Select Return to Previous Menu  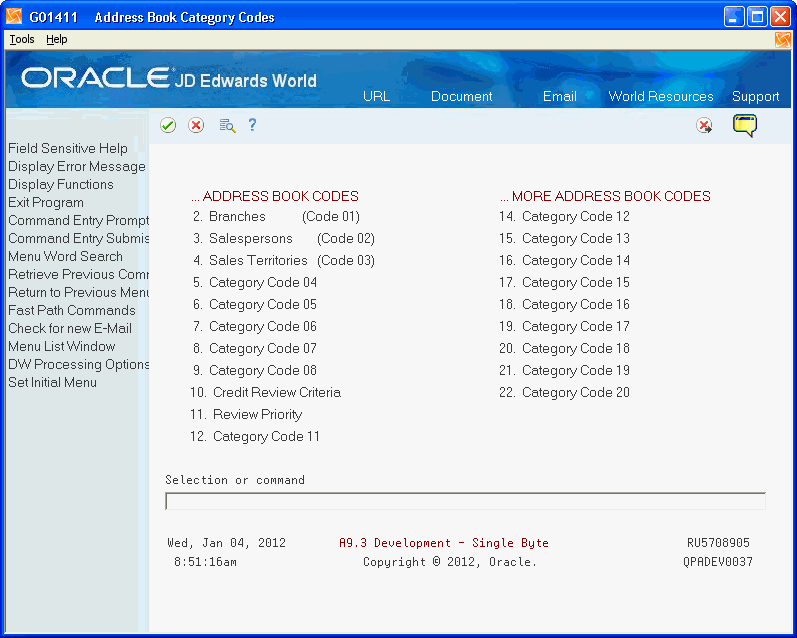point(78,292)
